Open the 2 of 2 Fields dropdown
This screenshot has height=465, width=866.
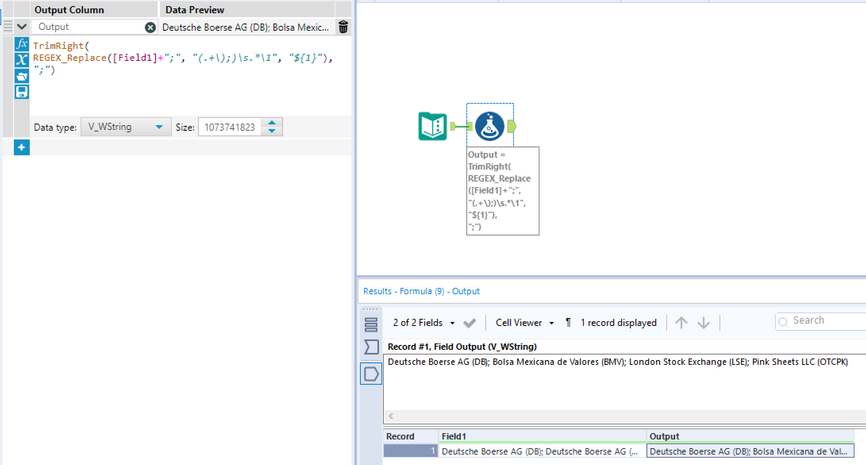pyautogui.click(x=424, y=323)
